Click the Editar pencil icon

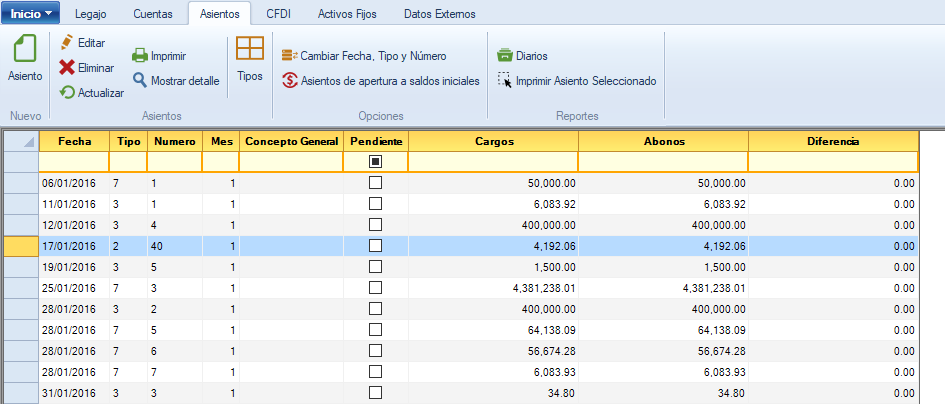pyautogui.click(x=67, y=43)
